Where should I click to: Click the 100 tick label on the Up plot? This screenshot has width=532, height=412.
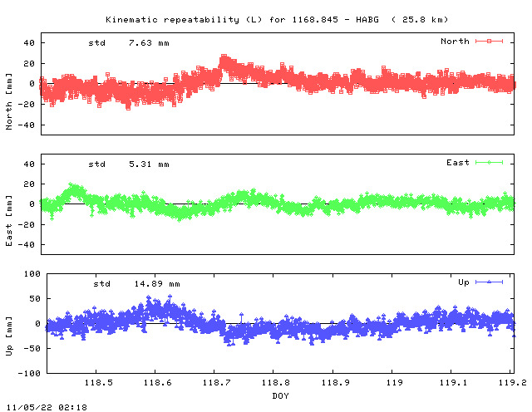(32, 273)
